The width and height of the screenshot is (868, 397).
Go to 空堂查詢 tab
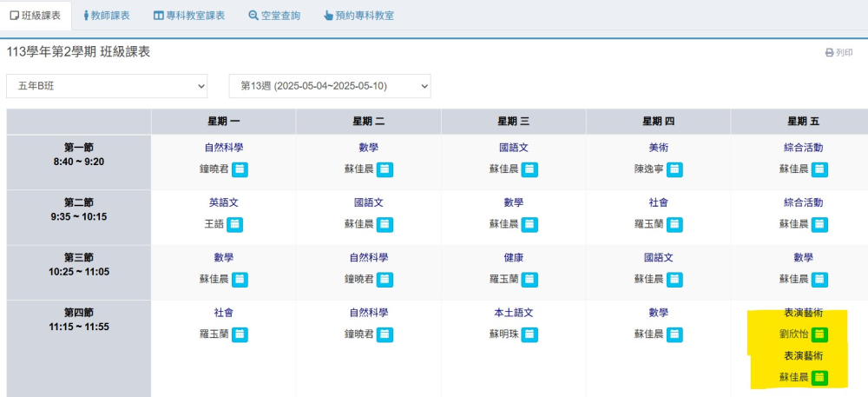pyautogui.click(x=274, y=16)
